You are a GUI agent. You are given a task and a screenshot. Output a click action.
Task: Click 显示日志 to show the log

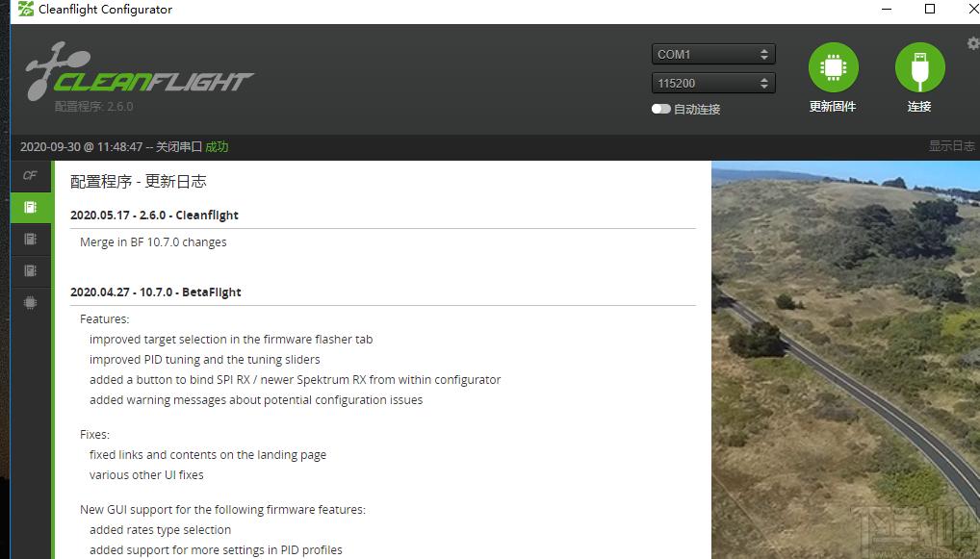[x=951, y=145]
